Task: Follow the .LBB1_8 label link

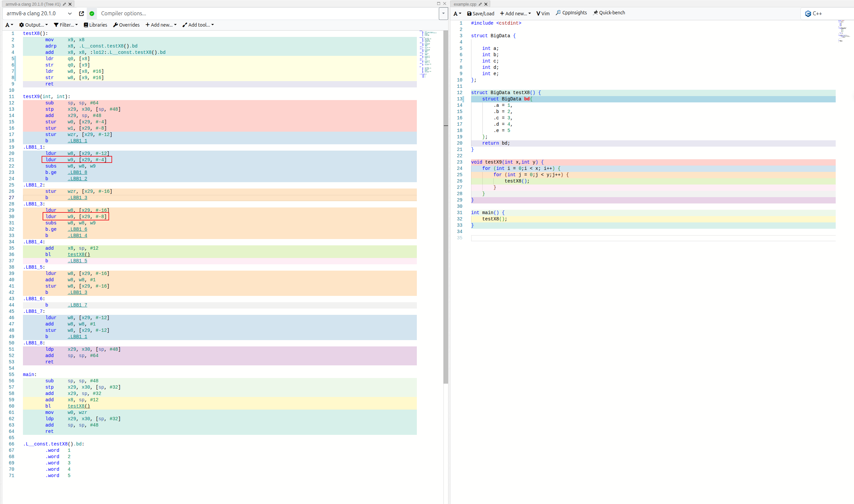Action: [x=77, y=173]
